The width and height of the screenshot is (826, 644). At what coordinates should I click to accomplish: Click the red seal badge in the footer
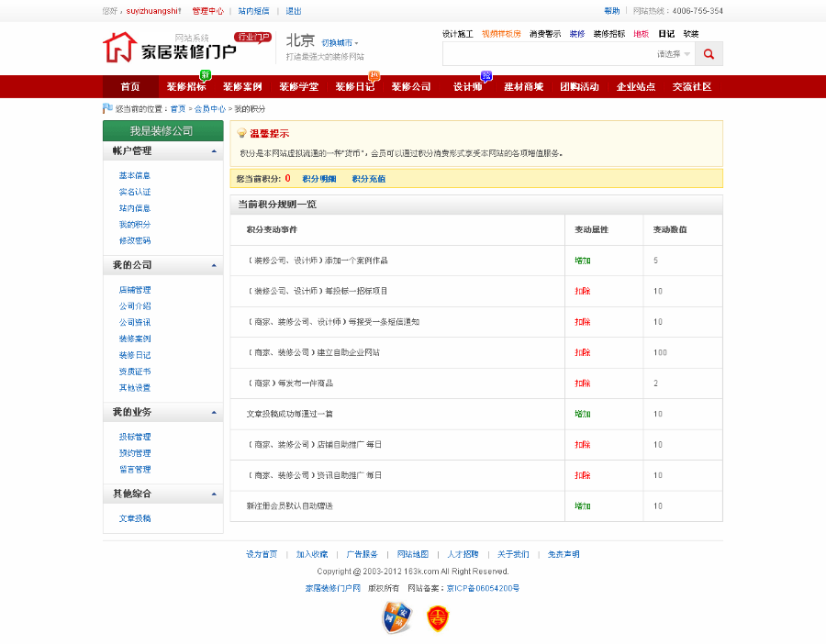(436, 618)
